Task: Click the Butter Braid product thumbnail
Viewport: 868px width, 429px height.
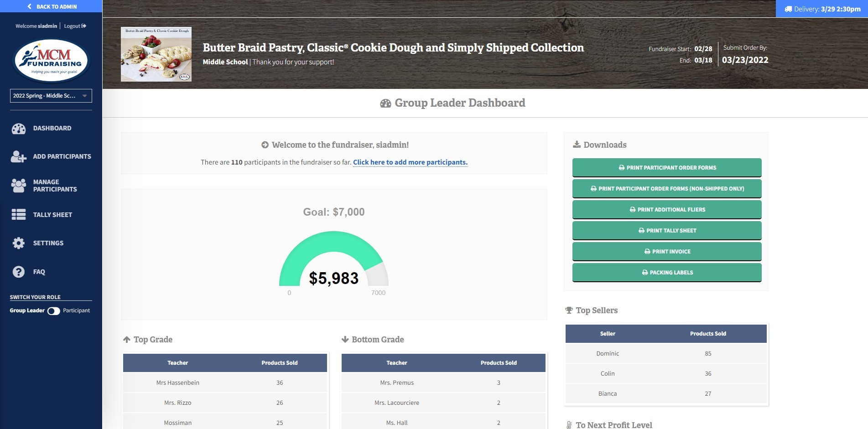Action: tap(156, 54)
